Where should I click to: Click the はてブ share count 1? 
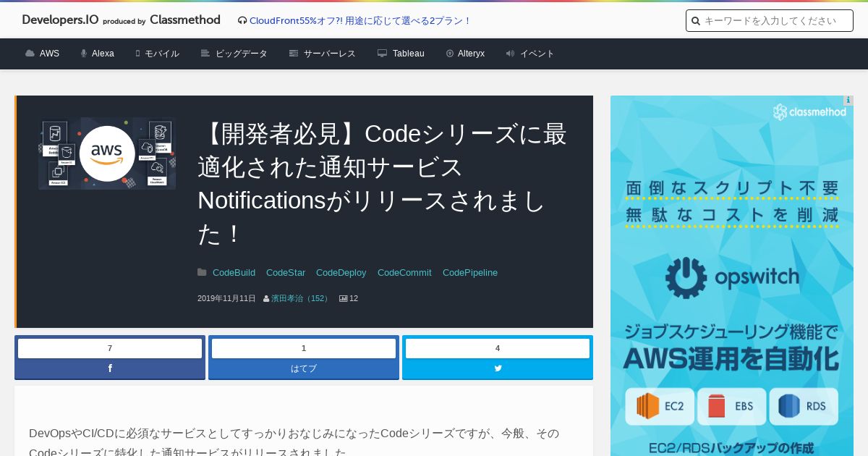click(x=304, y=348)
